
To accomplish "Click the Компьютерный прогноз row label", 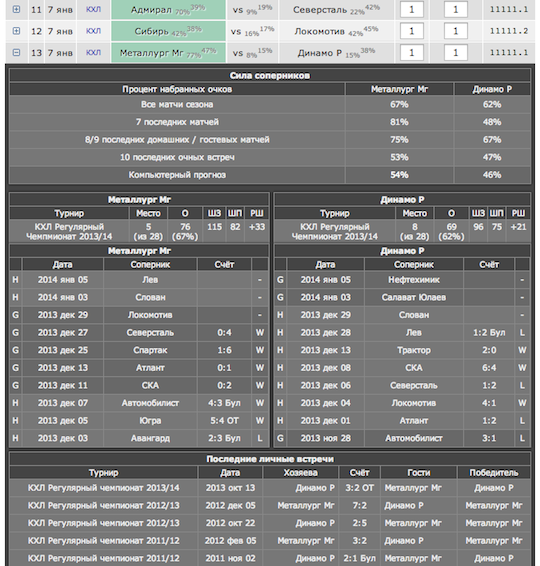I will click(177, 175).
